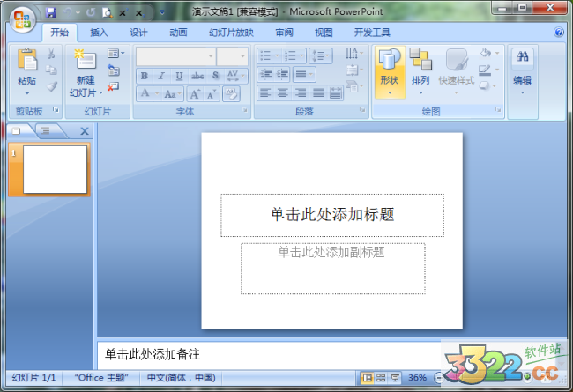Open the 形状 shapes gallery
The image size is (573, 392).
coord(390,72)
